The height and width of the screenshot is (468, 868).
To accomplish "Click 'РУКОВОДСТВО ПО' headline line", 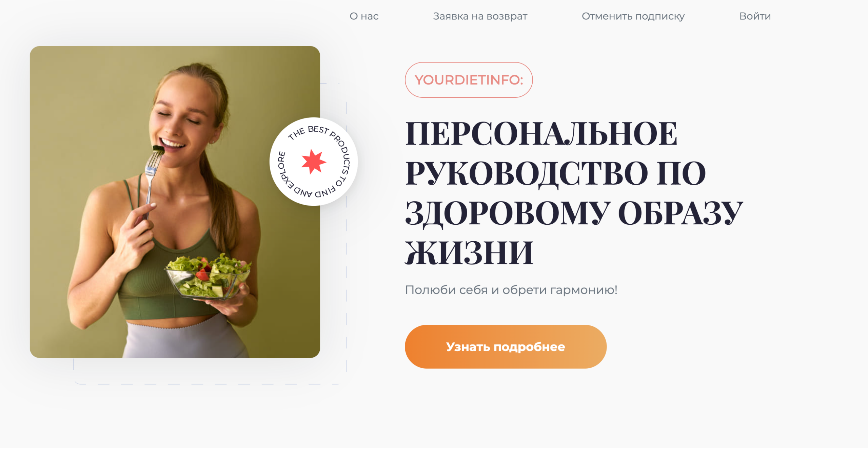I will tap(555, 174).
